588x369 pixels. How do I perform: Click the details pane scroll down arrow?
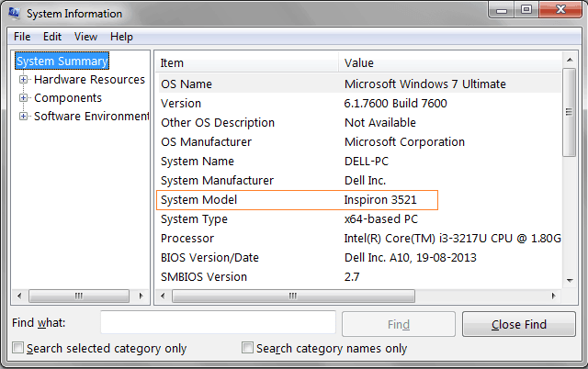(x=570, y=281)
